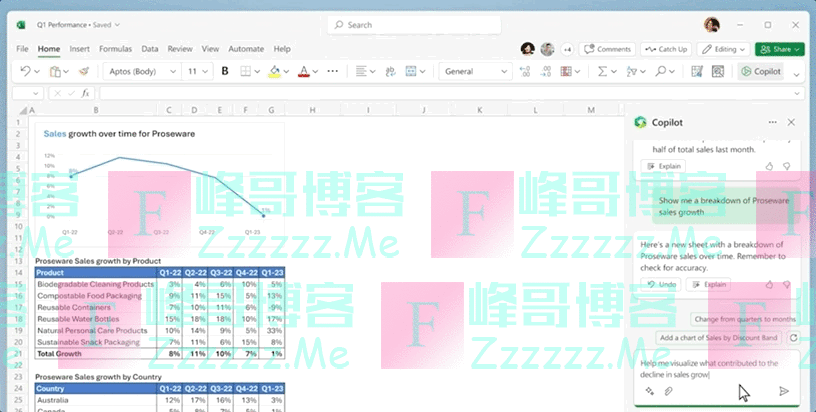Click the AutoSum sigma icon
Image resolution: width=816 pixels, height=412 pixels.
602,71
